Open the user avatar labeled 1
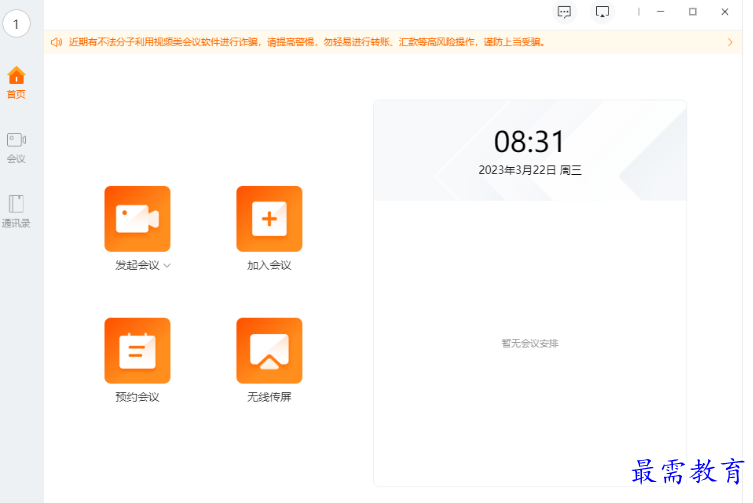The width and height of the screenshot is (753, 503). tap(16, 24)
